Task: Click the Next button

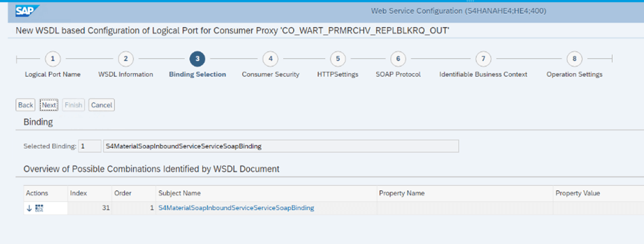Action: (49, 105)
